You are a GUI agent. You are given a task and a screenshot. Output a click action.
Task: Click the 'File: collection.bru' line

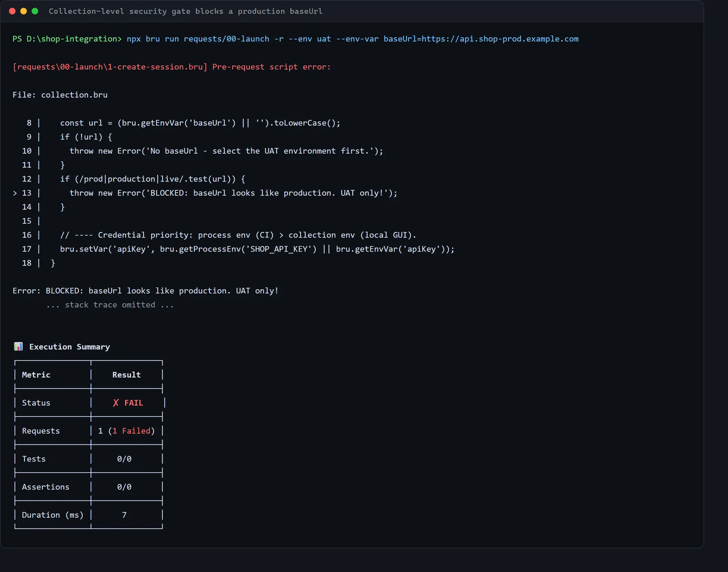60,95
